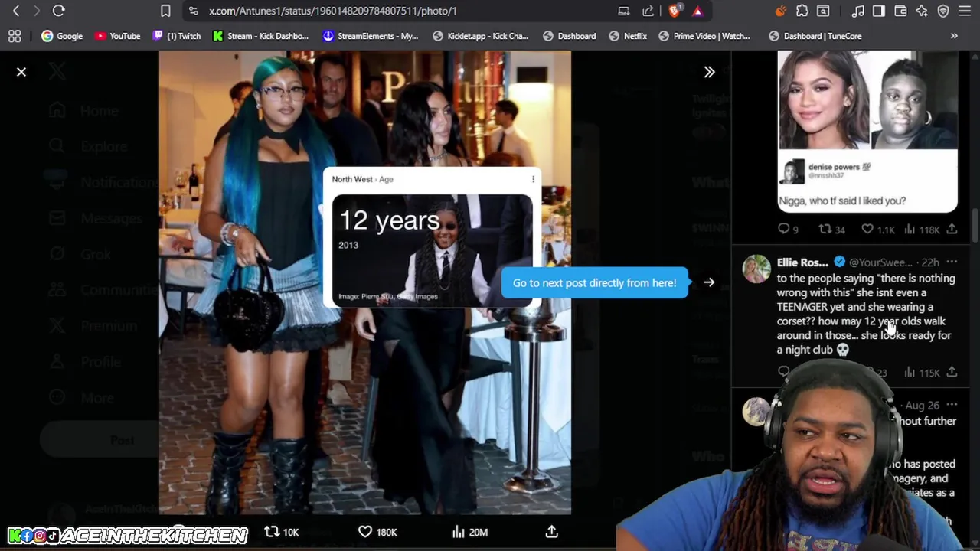Open browser main hamburger menu
This screenshot has height=551, width=980.
(965, 11)
